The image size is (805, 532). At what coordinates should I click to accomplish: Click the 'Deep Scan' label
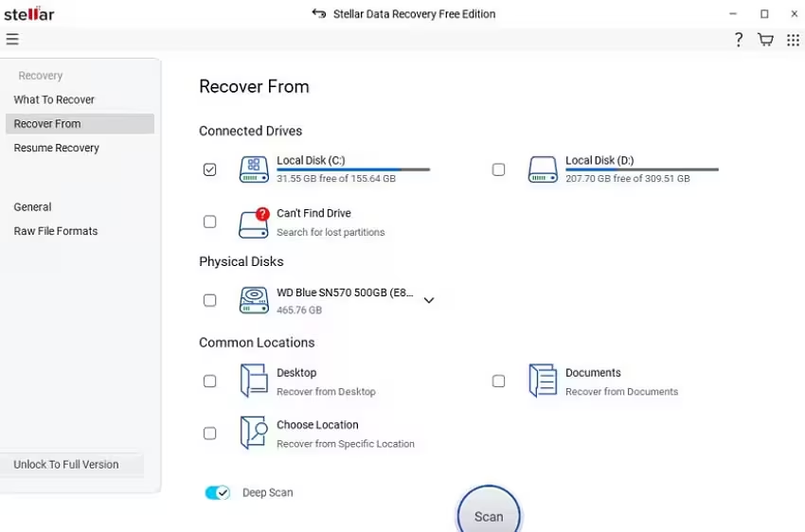coord(267,492)
